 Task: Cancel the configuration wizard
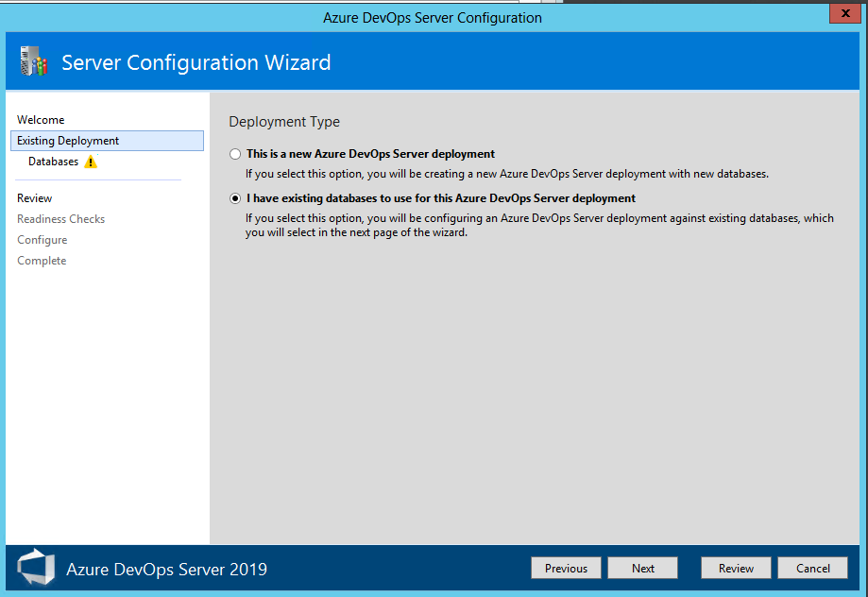pyautogui.click(x=812, y=568)
